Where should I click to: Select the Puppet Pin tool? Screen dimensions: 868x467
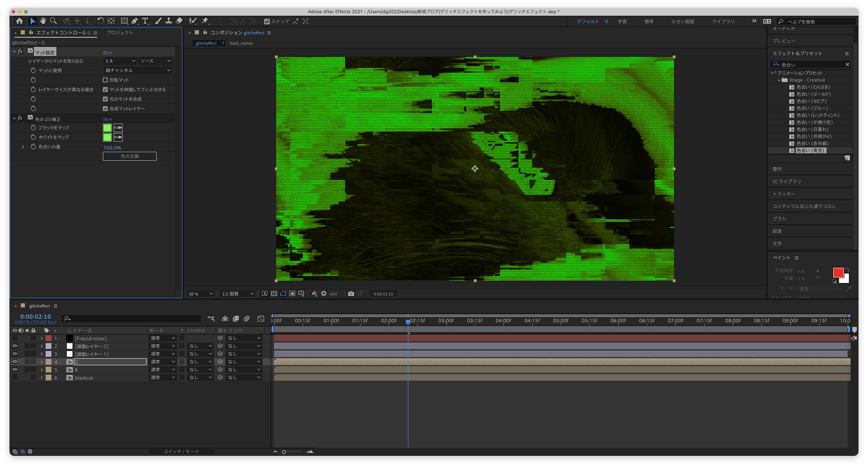tap(205, 21)
